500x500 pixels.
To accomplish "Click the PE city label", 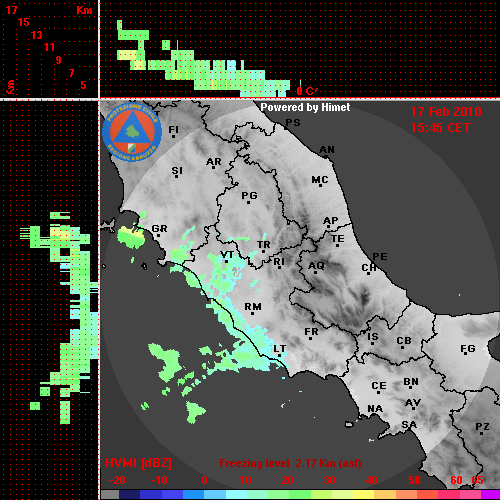I will 380,257.
